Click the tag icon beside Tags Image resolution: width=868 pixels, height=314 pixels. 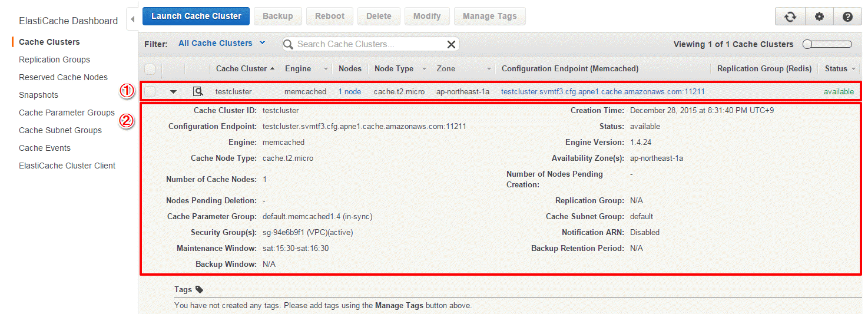point(199,289)
